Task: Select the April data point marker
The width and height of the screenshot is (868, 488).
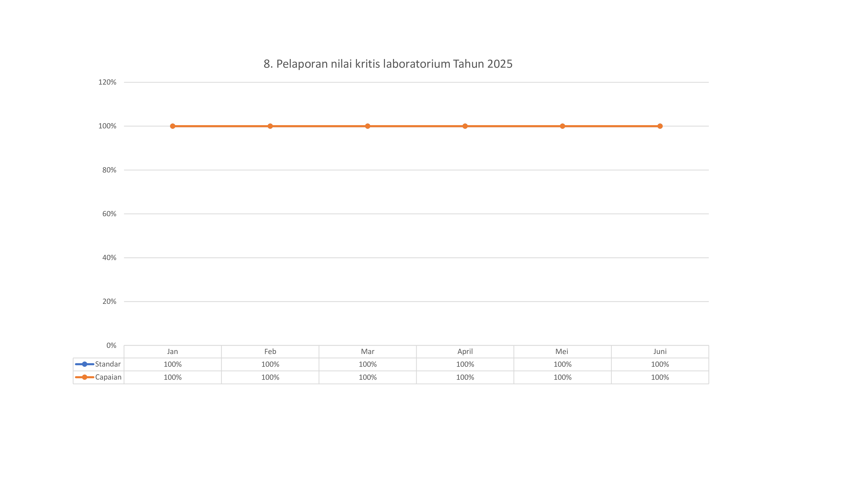Action: click(465, 126)
